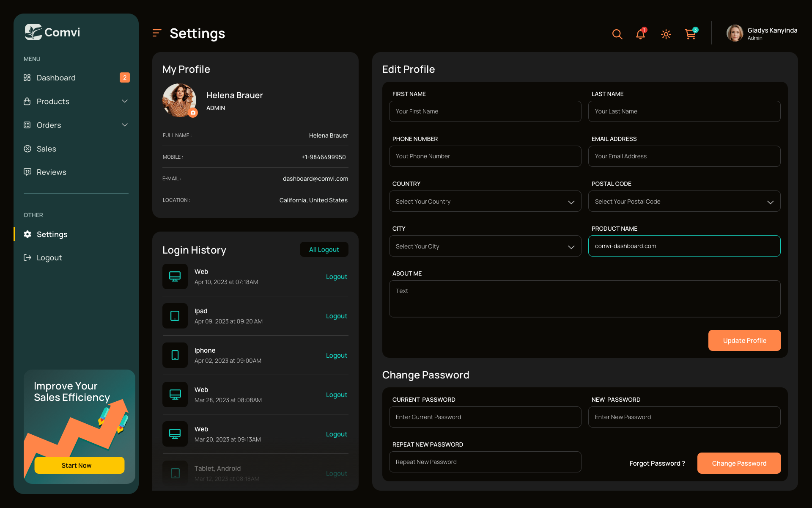Screen dimensions: 812x508
Task: Click the Update Profile button
Action: tap(744, 340)
